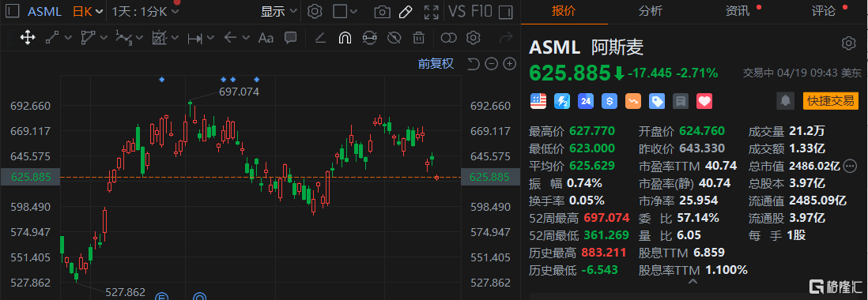Click the gray notes bookmark icon
This screenshot has width=868, height=300.
(x=681, y=101)
